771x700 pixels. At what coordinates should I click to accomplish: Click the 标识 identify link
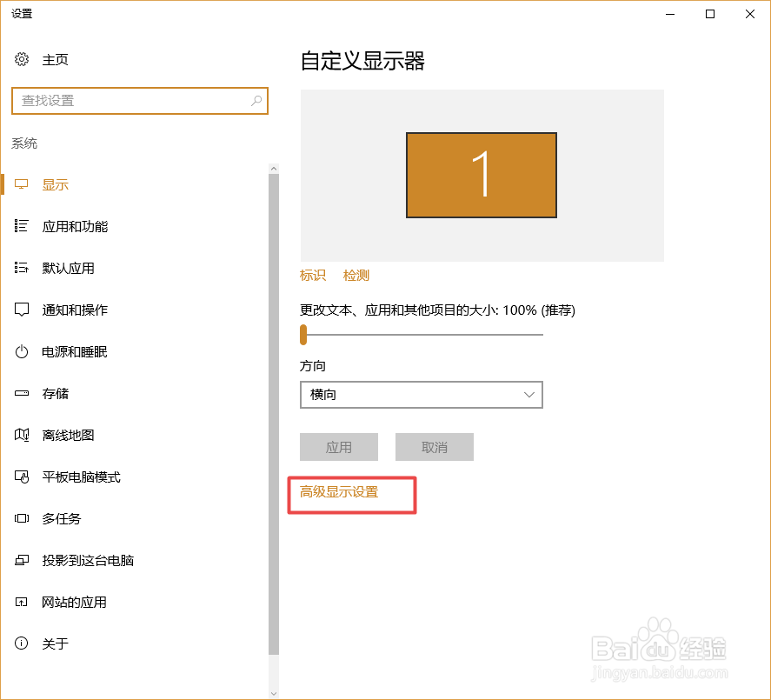pyautogui.click(x=313, y=276)
